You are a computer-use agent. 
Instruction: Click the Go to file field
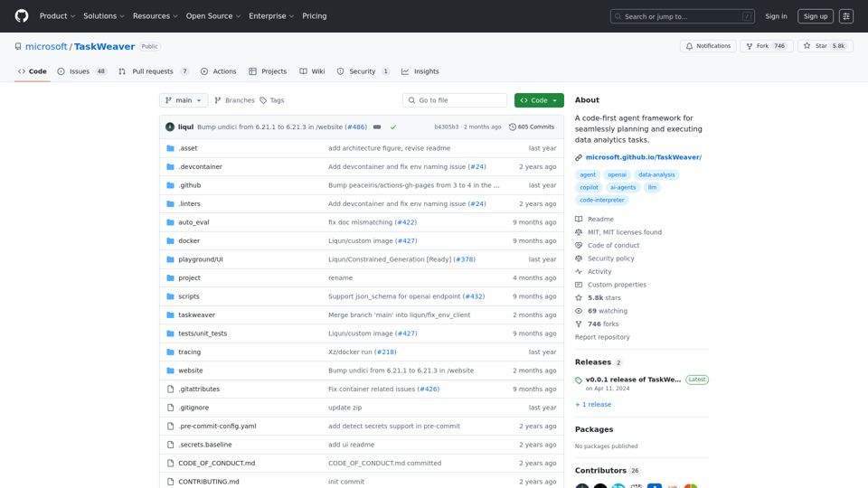[x=455, y=100]
